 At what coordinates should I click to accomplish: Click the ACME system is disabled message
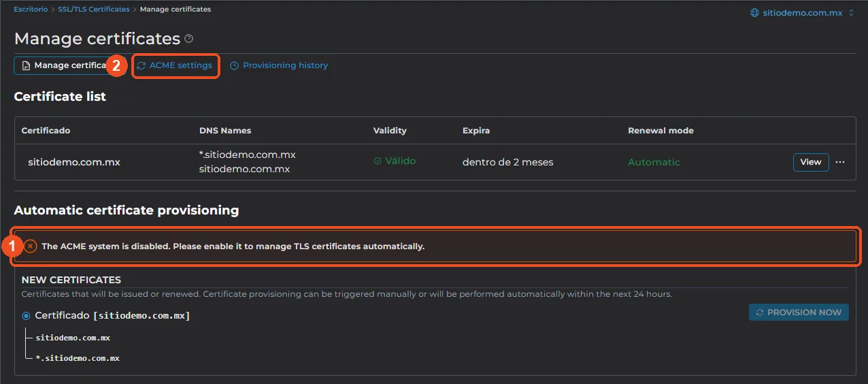[233, 246]
